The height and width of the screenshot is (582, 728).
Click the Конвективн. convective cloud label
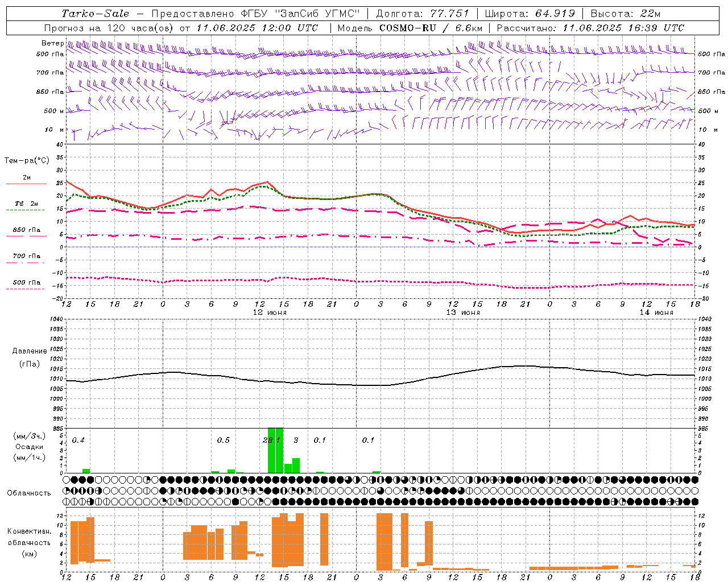pyautogui.click(x=30, y=531)
